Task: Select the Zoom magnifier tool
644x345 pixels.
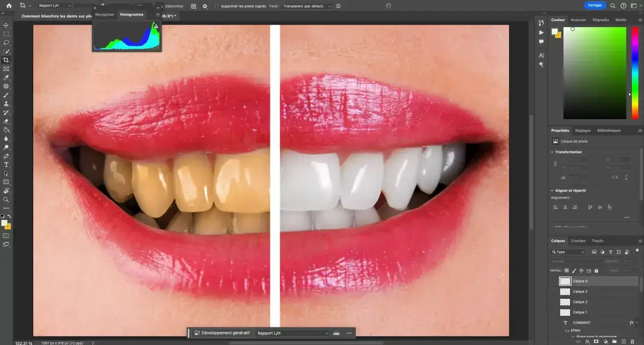Action: (x=6, y=199)
